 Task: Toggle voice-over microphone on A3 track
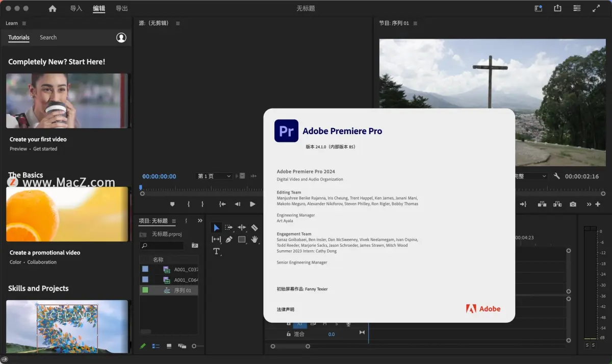point(348,324)
